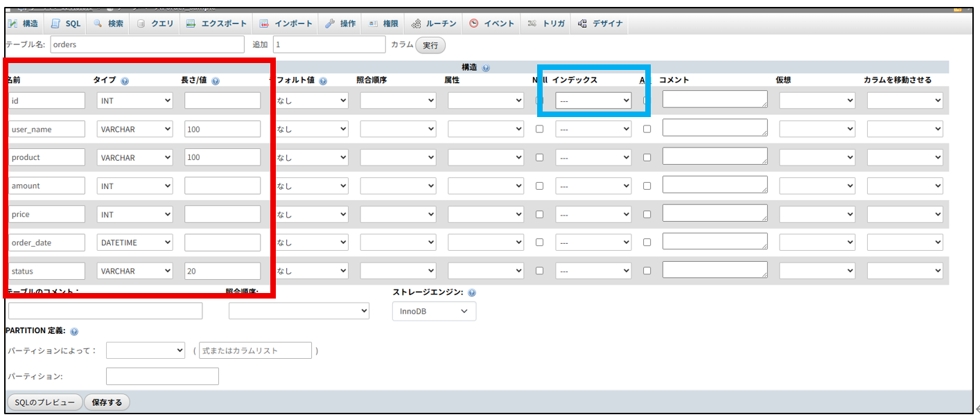The height and width of the screenshot is (417, 980).
Task: Open the InnoDB storage engine dropdown
Action: (435, 311)
